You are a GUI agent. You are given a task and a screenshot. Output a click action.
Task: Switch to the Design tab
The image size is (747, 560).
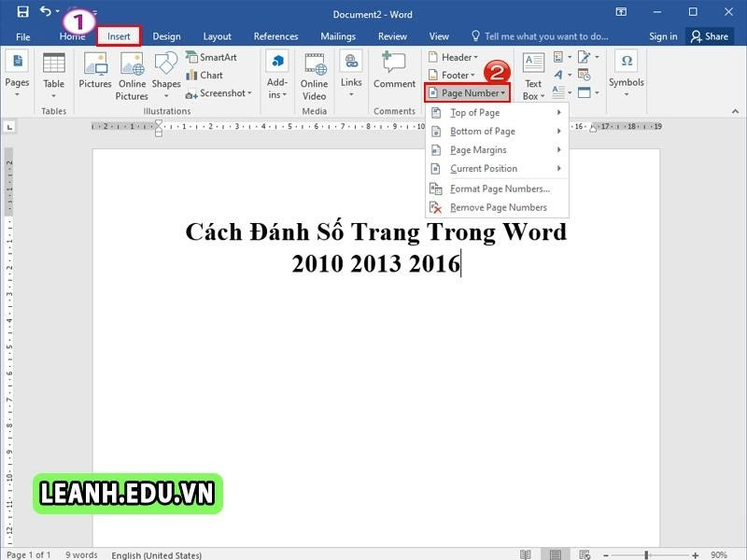tap(166, 36)
